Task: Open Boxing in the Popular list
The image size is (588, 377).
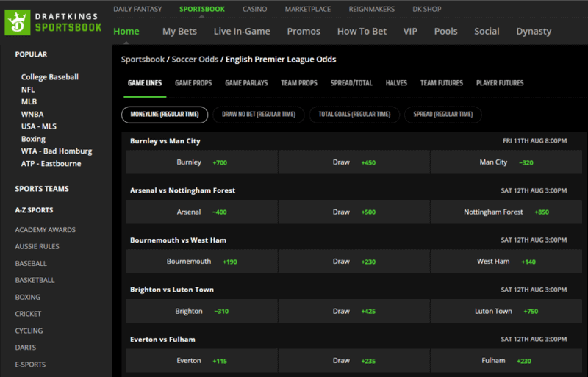Action: pos(33,139)
